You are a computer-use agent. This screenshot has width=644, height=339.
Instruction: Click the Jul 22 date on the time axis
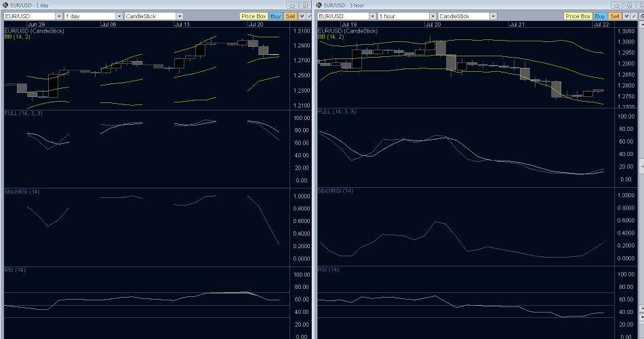point(601,24)
